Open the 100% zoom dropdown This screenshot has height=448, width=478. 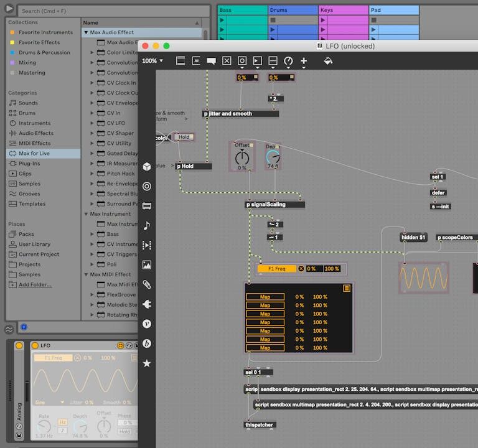click(x=153, y=61)
